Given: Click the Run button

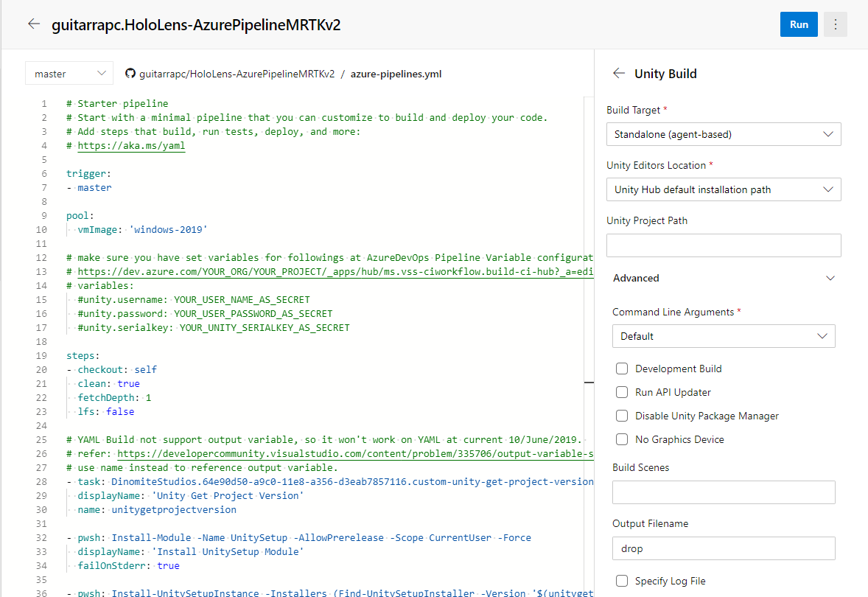Looking at the screenshot, I should pos(799,24).
